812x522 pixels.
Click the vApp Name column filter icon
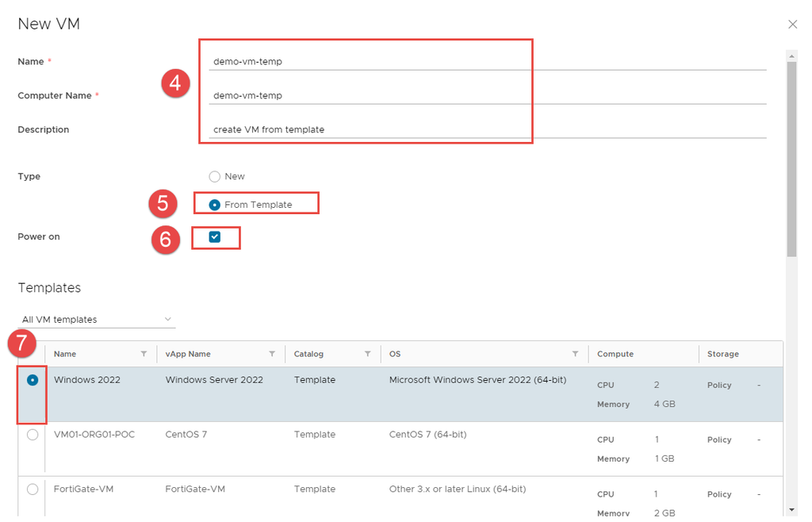(x=272, y=354)
